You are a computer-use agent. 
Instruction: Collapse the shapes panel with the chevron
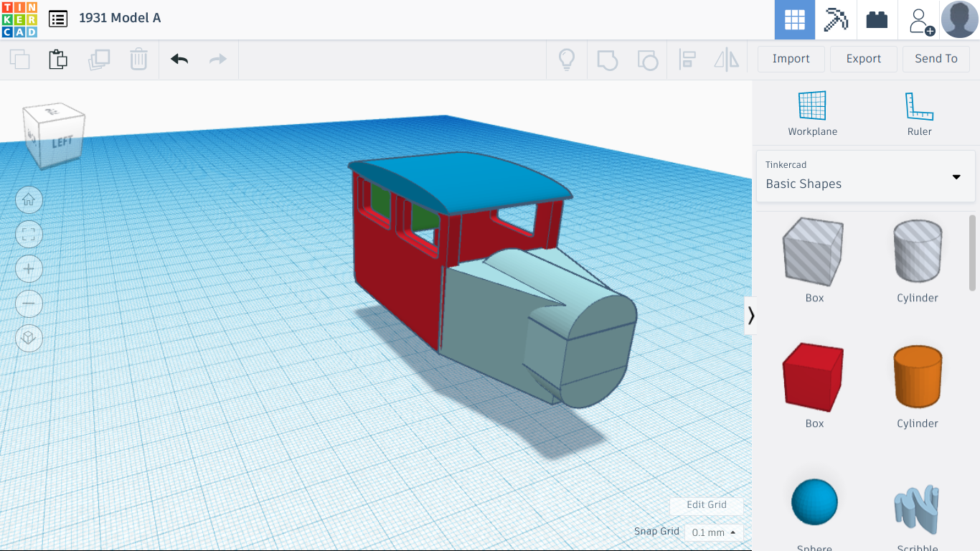(751, 315)
